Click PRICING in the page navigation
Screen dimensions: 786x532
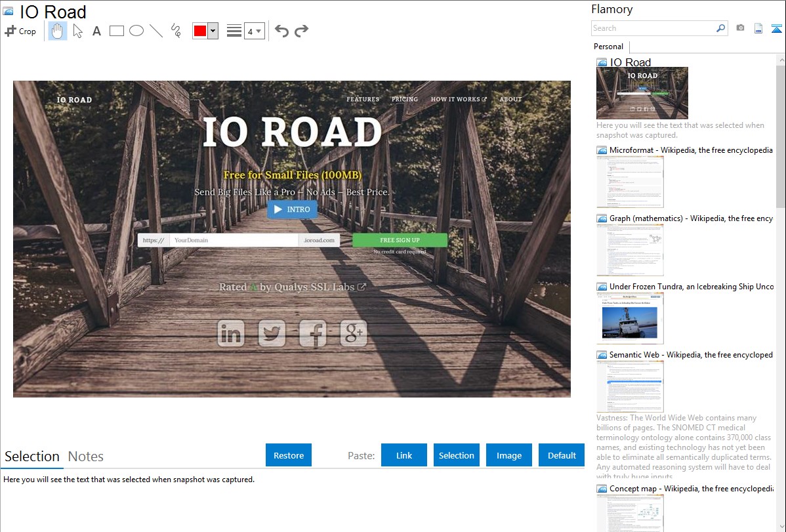(x=405, y=99)
